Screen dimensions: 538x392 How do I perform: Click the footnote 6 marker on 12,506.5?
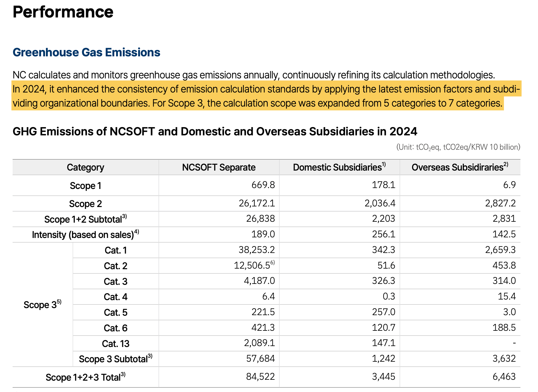pyautogui.click(x=273, y=262)
